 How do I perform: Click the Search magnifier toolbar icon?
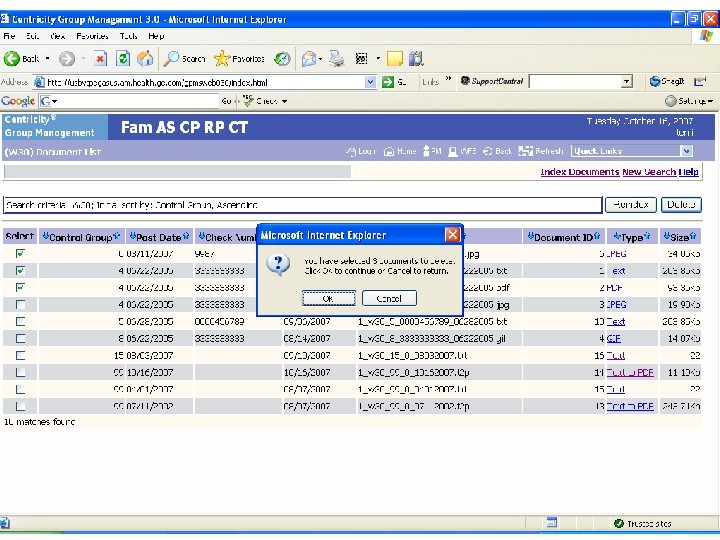coord(171,59)
